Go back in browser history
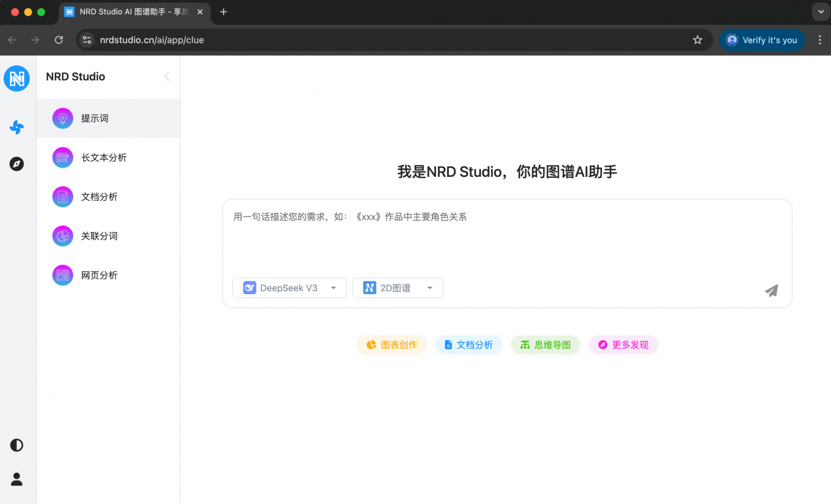This screenshot has width=831, height=504. tap(12, 39)
